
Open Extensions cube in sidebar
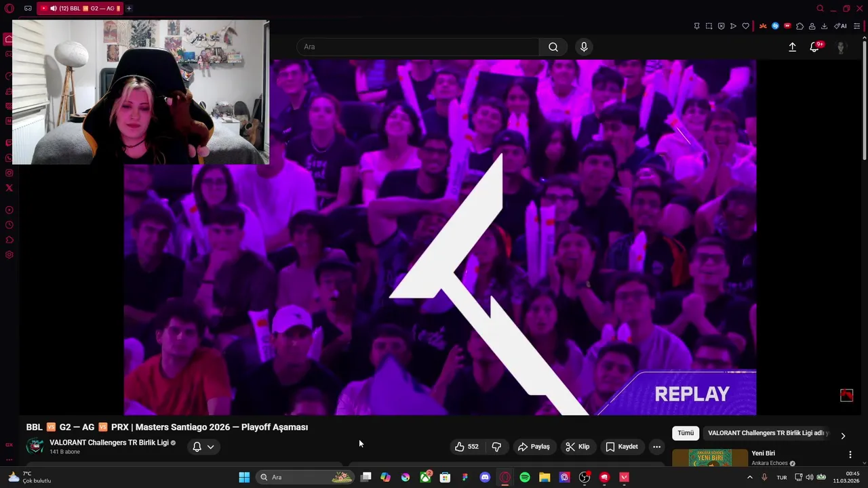pyautogui.click(x=9, y=240)
